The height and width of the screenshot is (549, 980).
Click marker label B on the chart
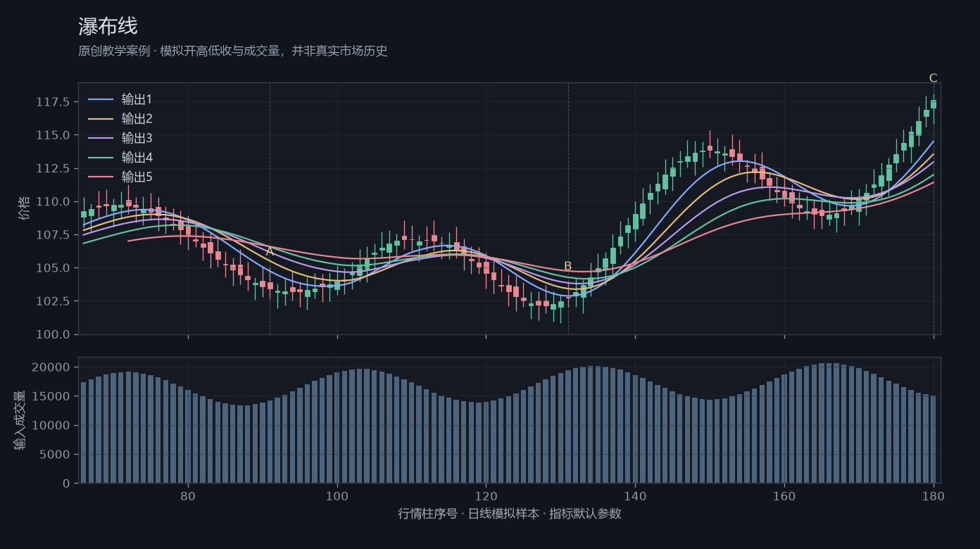tap(568, 266)
